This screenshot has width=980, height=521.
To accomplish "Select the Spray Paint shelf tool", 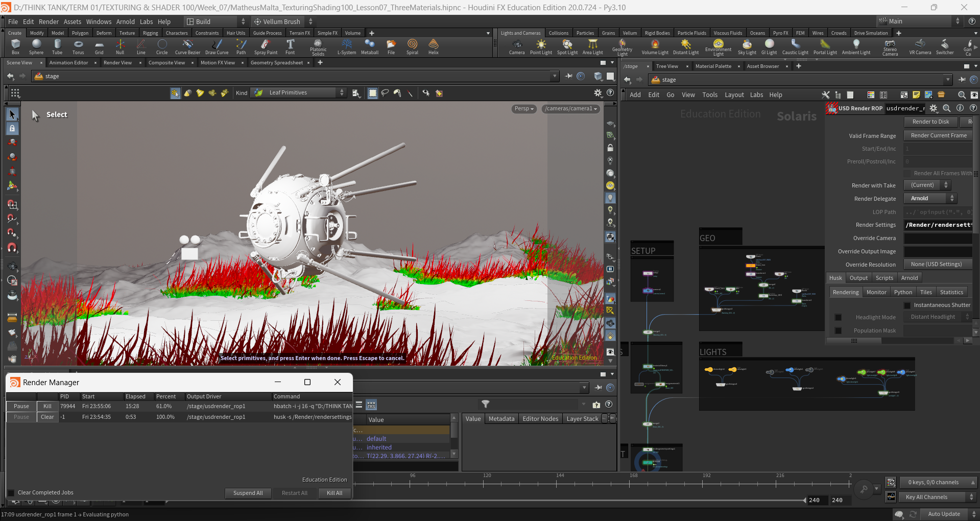I will [x=266, y=46].
